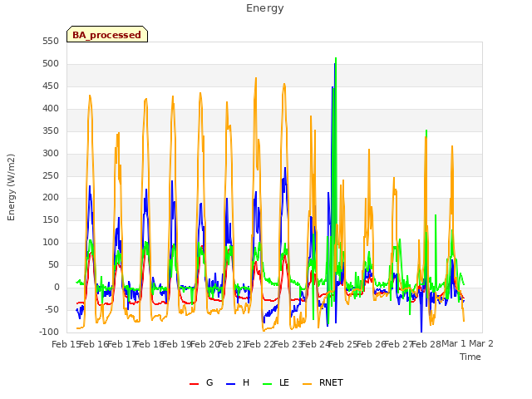The width and height of the screenshot is (532, 399).
Task: Click the 550 y-axis tick label
Action: click(x=51, y=41)
